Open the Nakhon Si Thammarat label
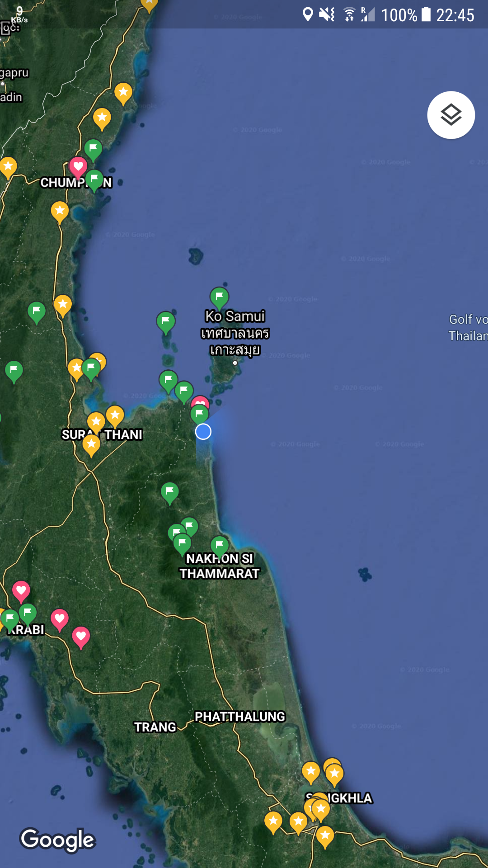Viewport: 488px width, 868px height. click(x=220, y=566)
